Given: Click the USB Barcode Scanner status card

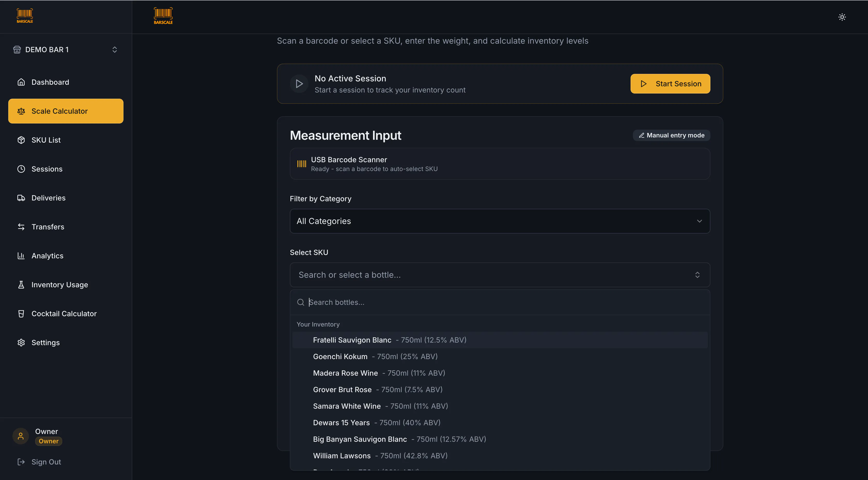Looking at the screenshot, I should (500, 164).
